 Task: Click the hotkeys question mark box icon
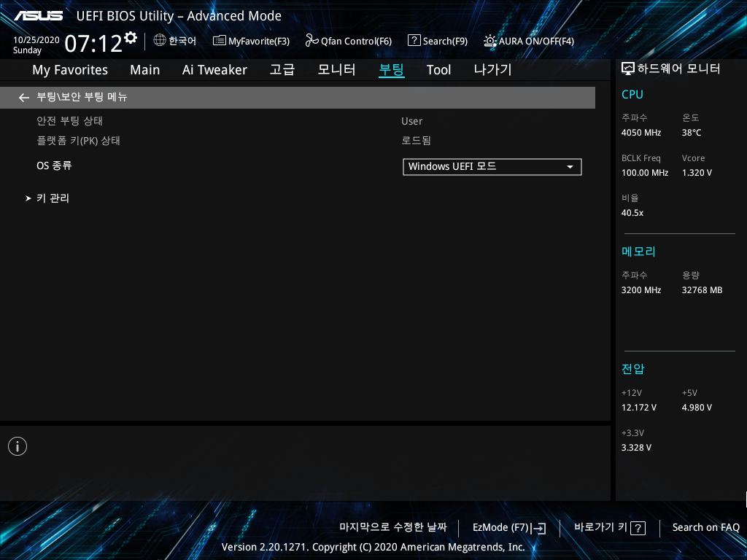tap(638, 528)
